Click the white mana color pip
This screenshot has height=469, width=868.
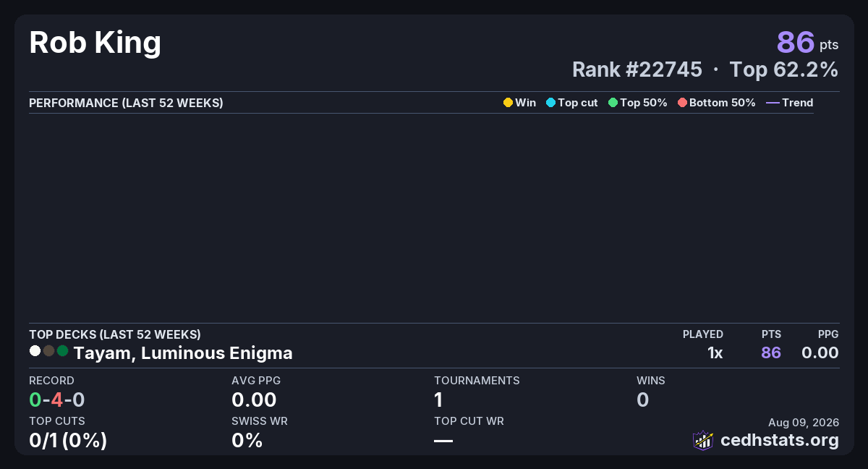coord(35,351)
